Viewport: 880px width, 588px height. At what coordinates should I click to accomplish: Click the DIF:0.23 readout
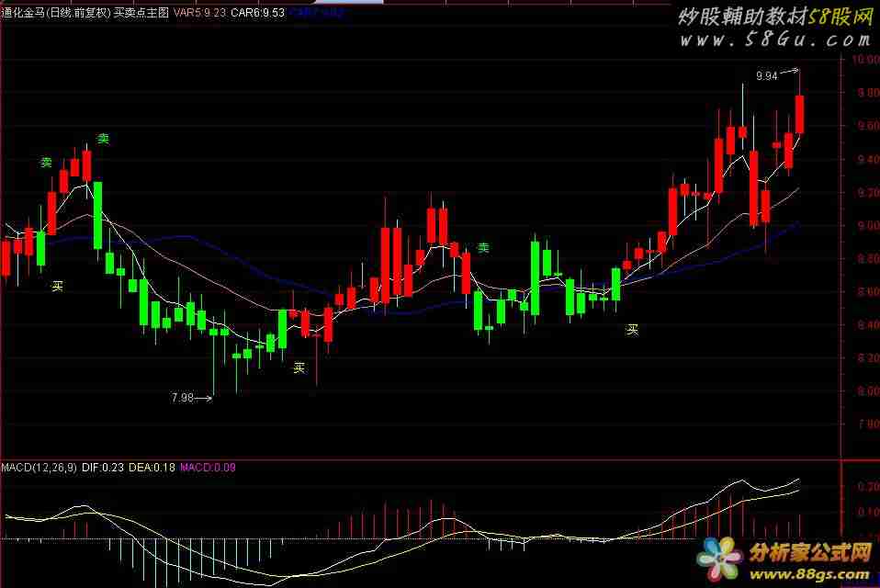pyautogui.click(x=103, y=468)
